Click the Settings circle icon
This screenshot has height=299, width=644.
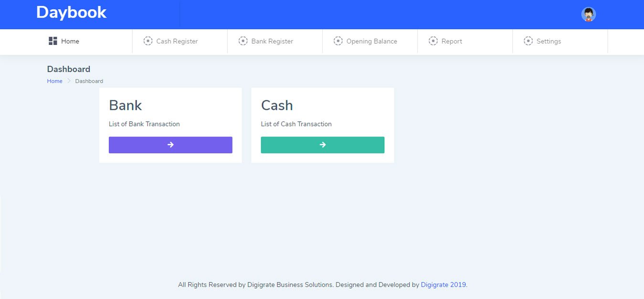(x=528, y=41)
